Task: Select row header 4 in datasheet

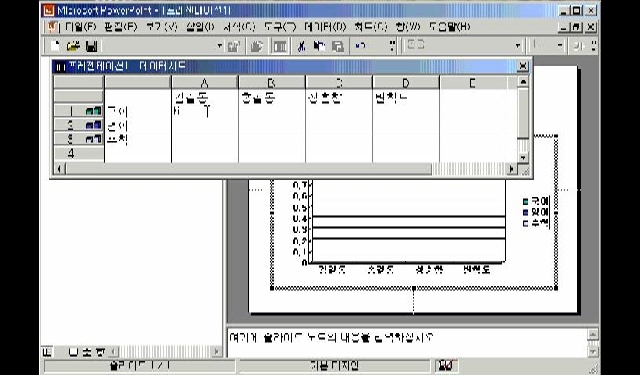Action: (x=78, y=154)
